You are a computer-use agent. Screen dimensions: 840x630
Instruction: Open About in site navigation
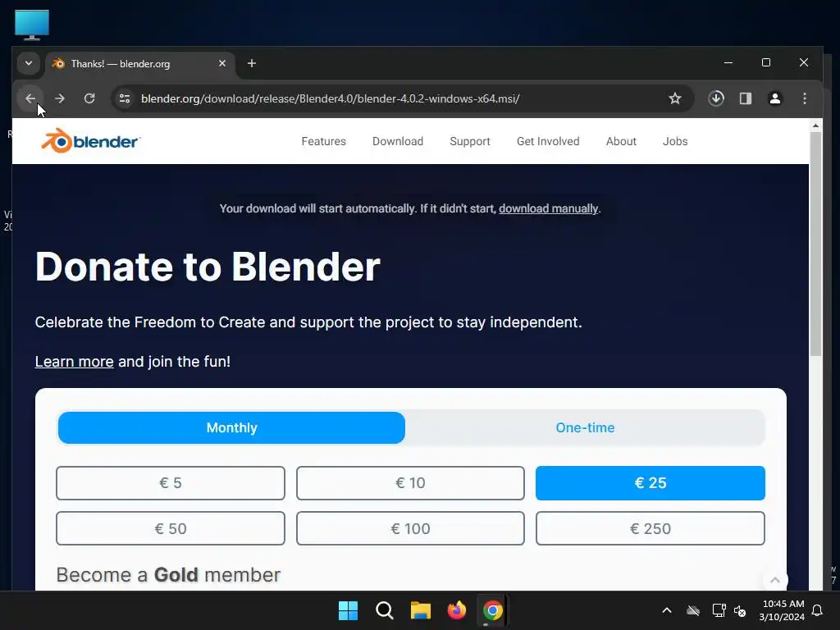(x=622, y=141)
